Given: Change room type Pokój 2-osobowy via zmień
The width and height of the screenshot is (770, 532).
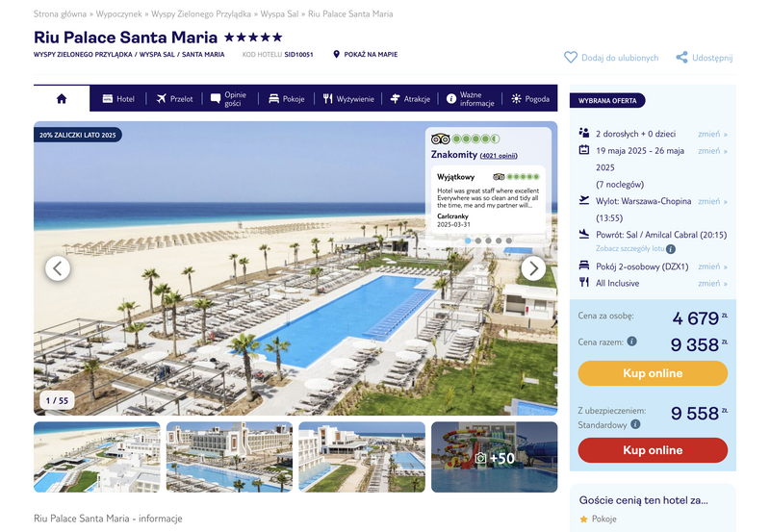Looking at the screenshot, I should coord(712,266).
